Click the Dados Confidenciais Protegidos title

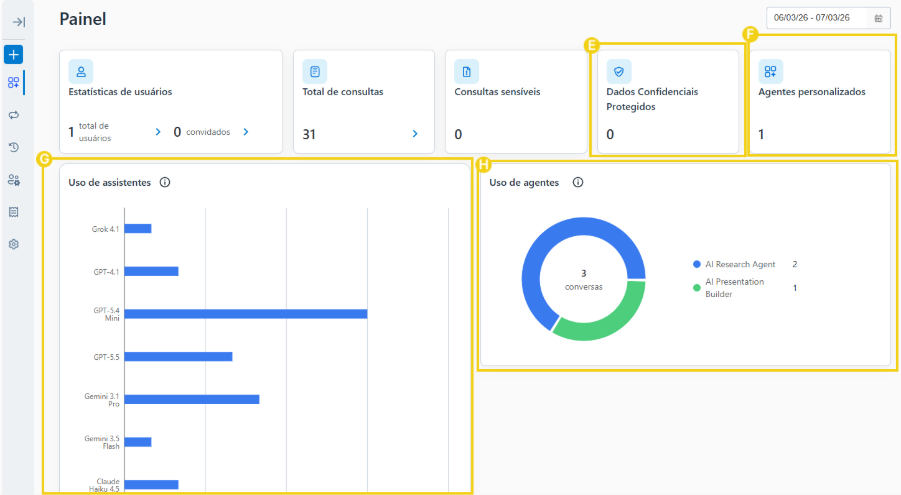[652, 99]
